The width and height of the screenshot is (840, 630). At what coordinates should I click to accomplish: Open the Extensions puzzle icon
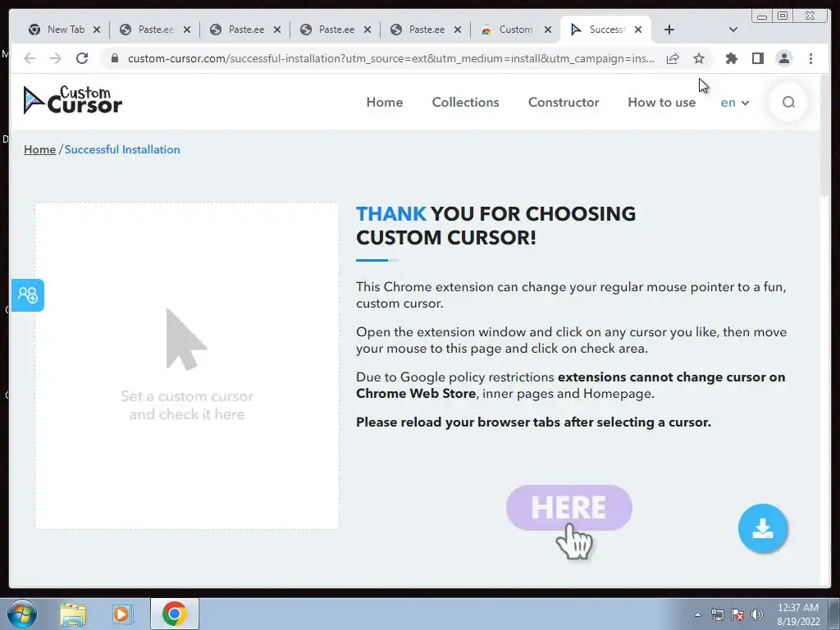(x=731, y=58)
